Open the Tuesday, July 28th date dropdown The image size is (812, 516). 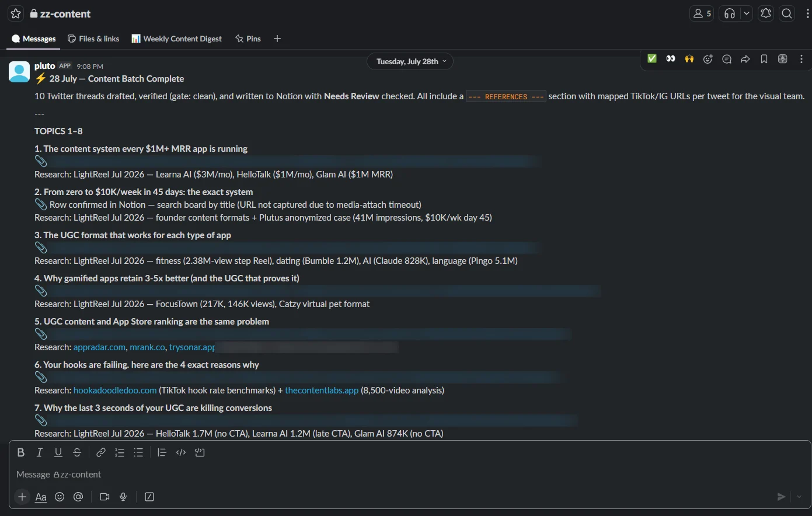click(x=410, y=61)
